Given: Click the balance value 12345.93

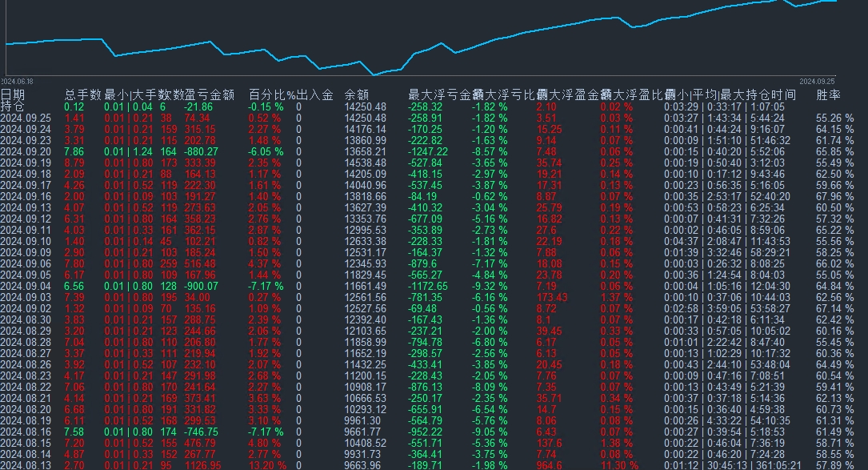Looking at the screenshot, I should click(366, 263).
